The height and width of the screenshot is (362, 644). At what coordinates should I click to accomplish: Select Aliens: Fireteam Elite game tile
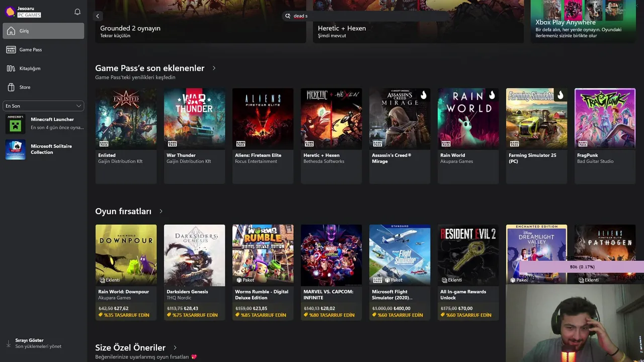(x=263, y=136)
